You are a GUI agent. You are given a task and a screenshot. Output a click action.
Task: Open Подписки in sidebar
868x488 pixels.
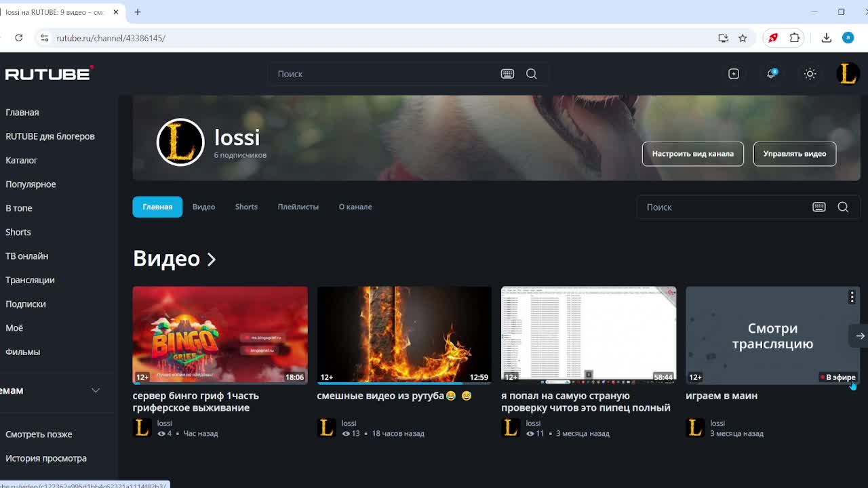[26, 304]
